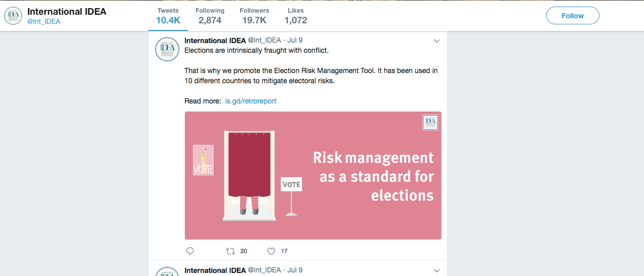Click the @Int_IDEA handle in header
This screenshot has height=276, width=644.
(x=44, y=21)
